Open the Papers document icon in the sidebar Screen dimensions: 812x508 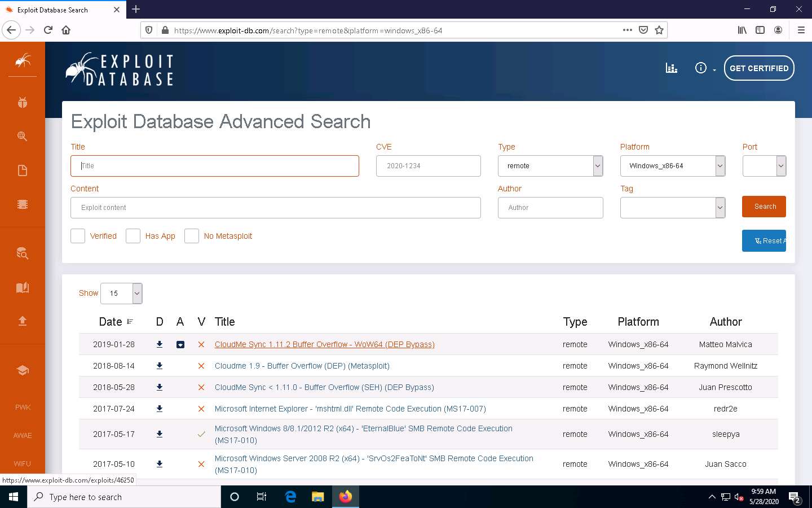(23, 170)
